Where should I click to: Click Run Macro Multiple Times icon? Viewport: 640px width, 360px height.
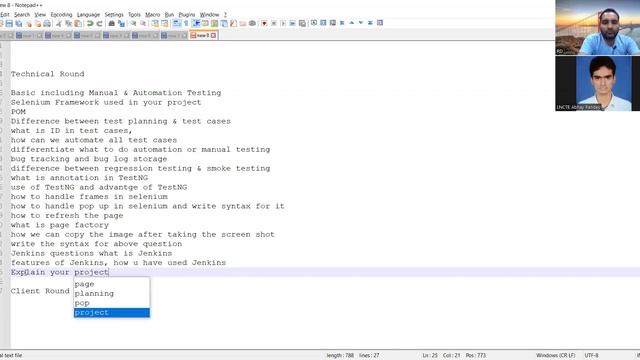coord(292,23)
